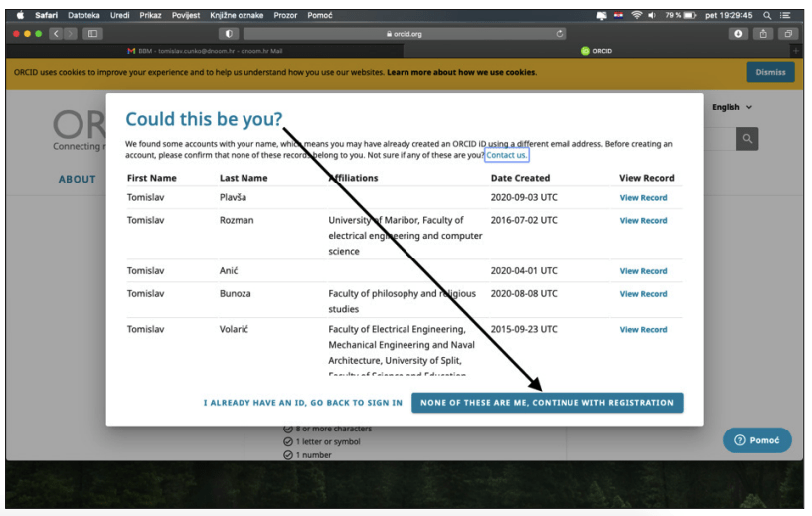
Task: Open the Prikaz menu
Action: click(x=150, y=15)
